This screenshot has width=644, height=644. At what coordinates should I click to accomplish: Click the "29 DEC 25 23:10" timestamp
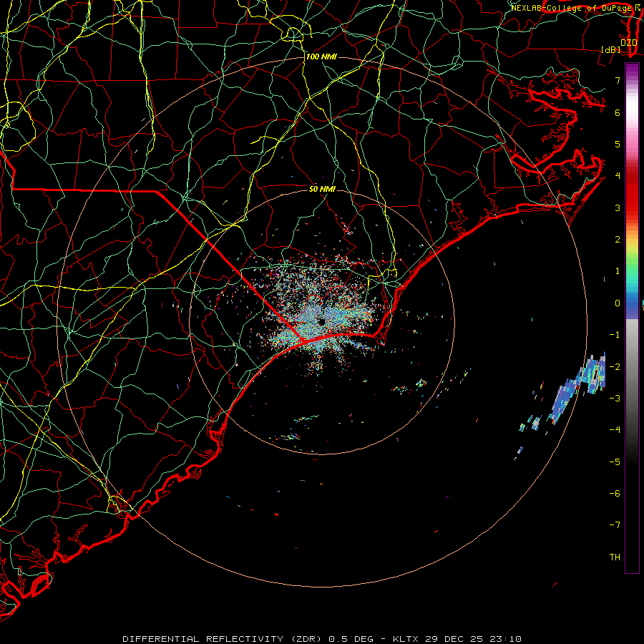coord(473,639)
